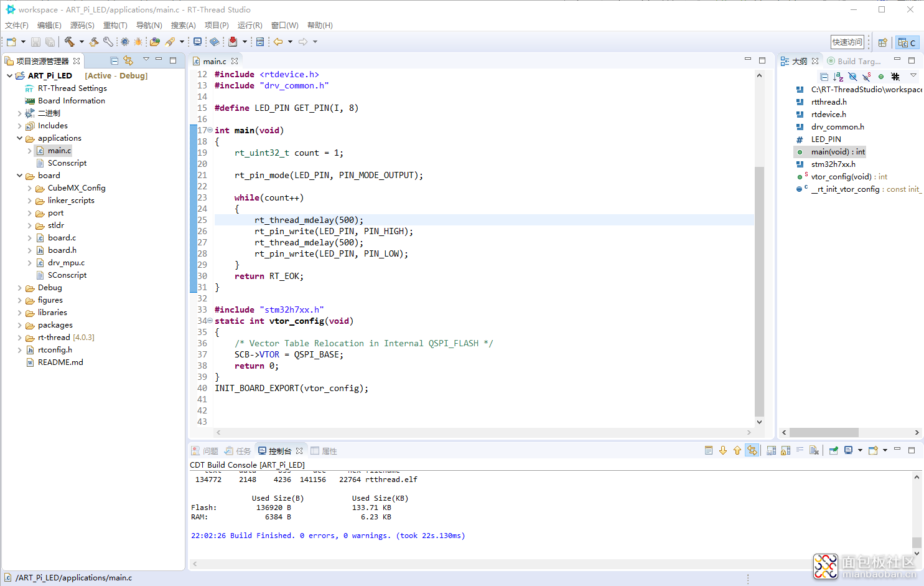
Task: Click the New file toolbar icon
Action: click(x=11, y=42)
